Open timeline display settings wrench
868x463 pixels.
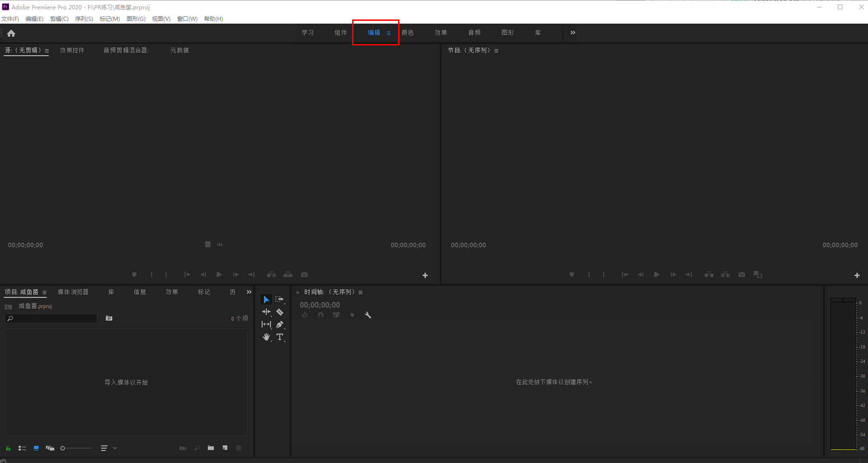point(368,315)
